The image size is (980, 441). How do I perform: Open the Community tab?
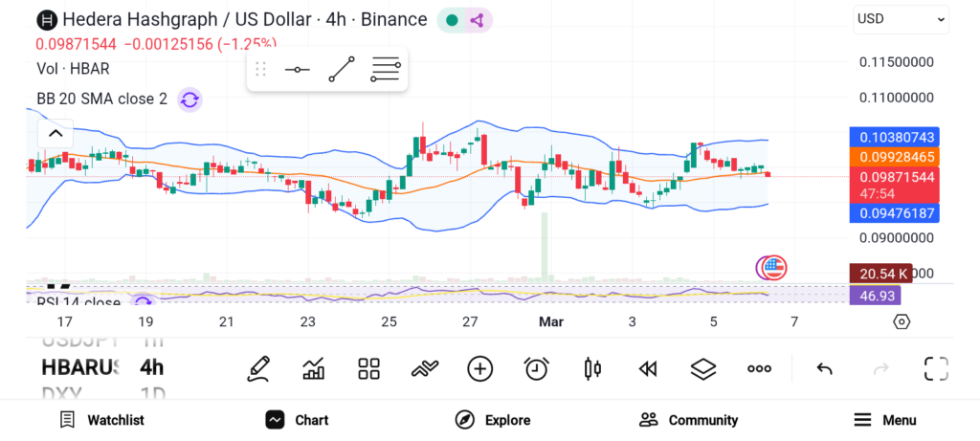pos(688,420)
